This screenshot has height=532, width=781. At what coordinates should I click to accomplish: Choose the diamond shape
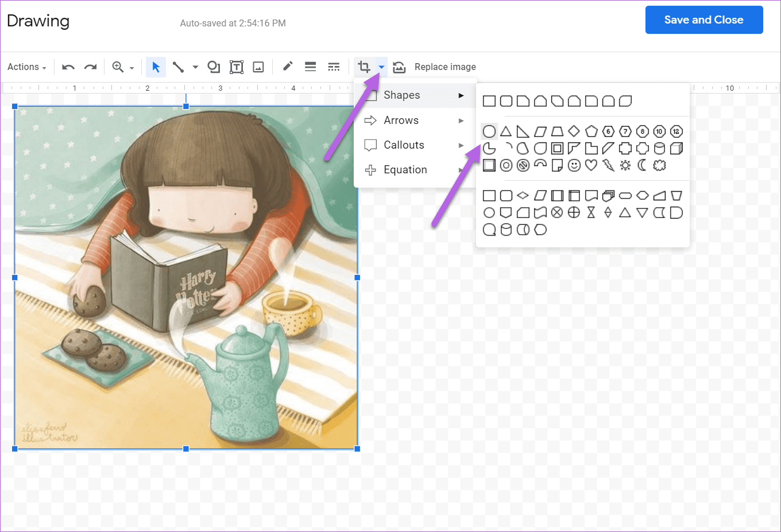[574, 131]
